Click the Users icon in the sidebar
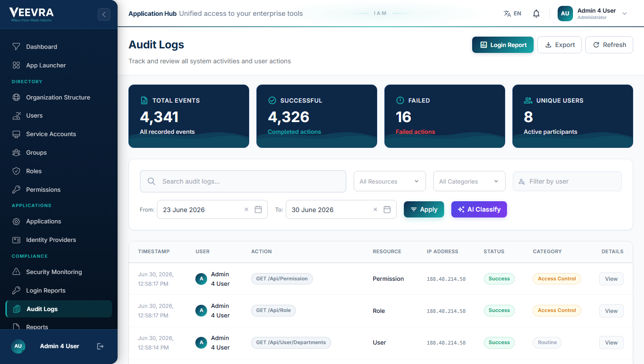This screenshot has width=644, height=364. [x=16, y=115]
